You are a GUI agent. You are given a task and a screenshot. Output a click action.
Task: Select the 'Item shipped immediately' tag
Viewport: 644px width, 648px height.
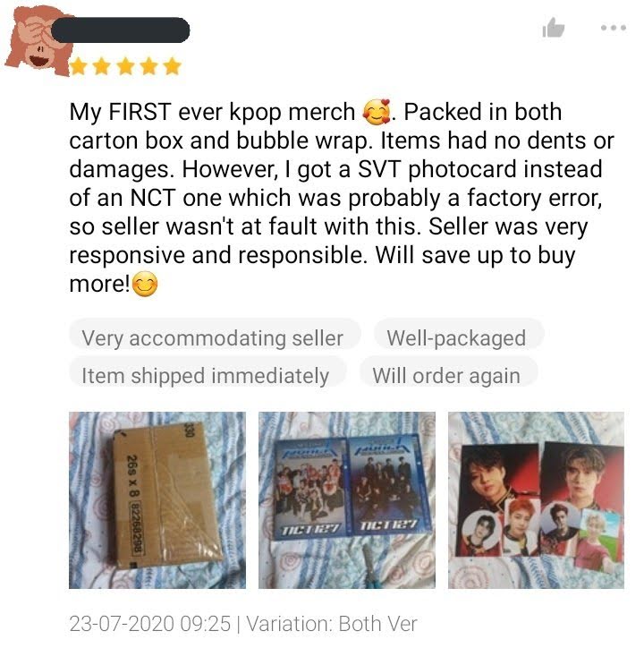pos(208,375)
